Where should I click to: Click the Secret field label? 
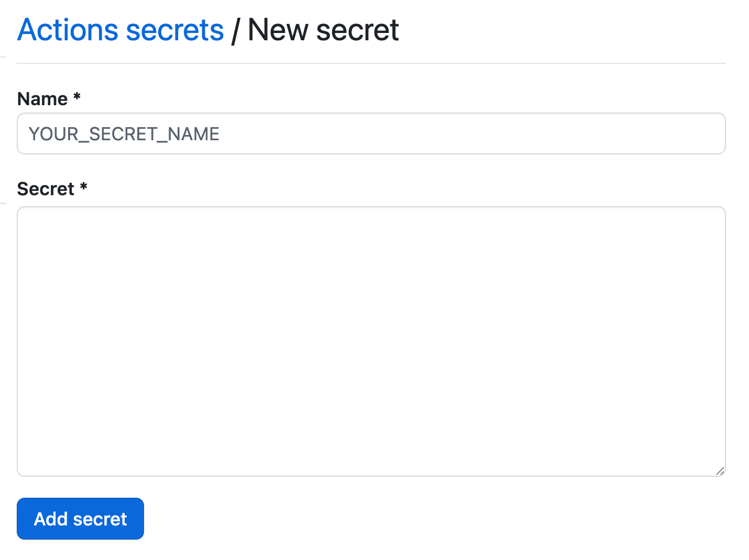(46, 189)
